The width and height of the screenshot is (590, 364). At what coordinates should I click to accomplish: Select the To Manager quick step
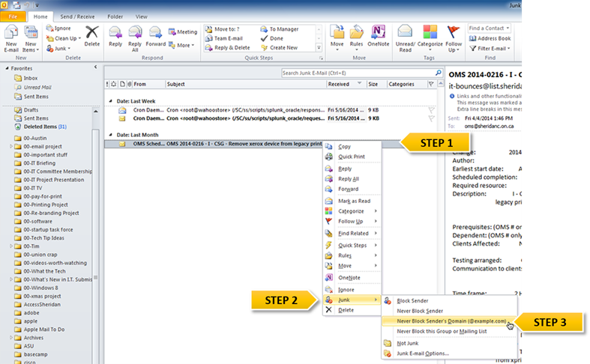tap(280, 29)
